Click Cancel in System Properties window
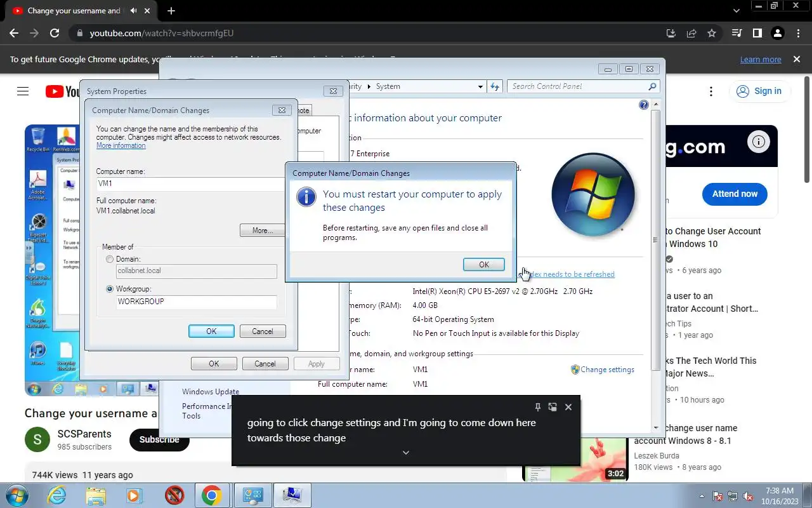The image size is (812, 508). [x=265, y=364]
